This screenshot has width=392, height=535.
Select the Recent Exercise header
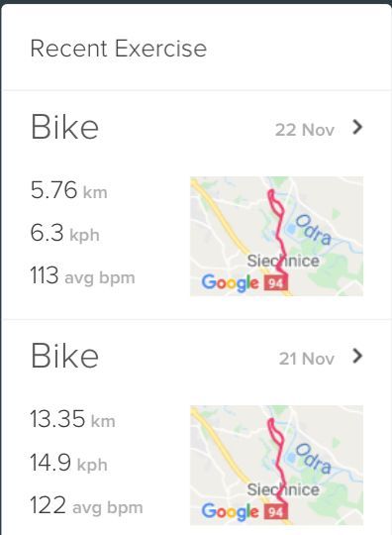pos(118,49)
